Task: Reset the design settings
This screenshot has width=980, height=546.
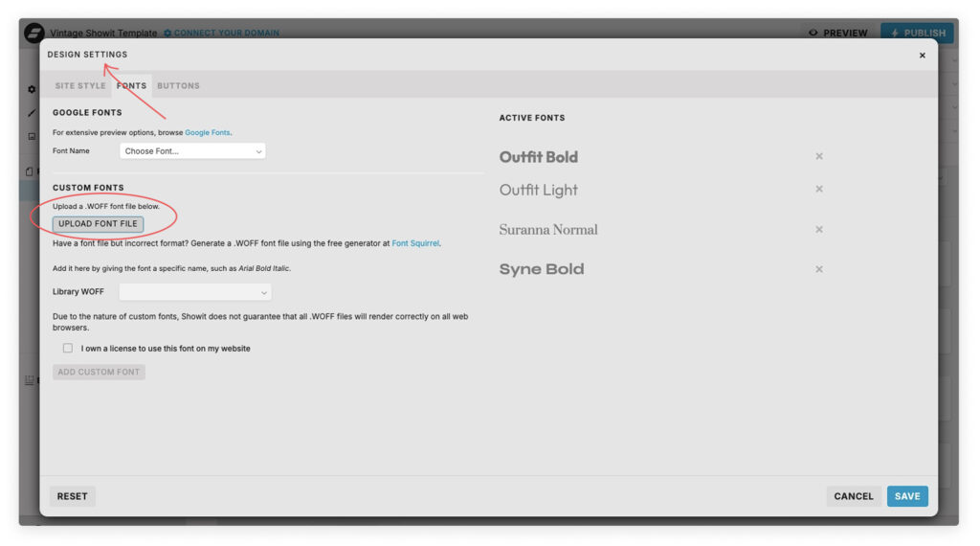Action: (x=73, y=496)
